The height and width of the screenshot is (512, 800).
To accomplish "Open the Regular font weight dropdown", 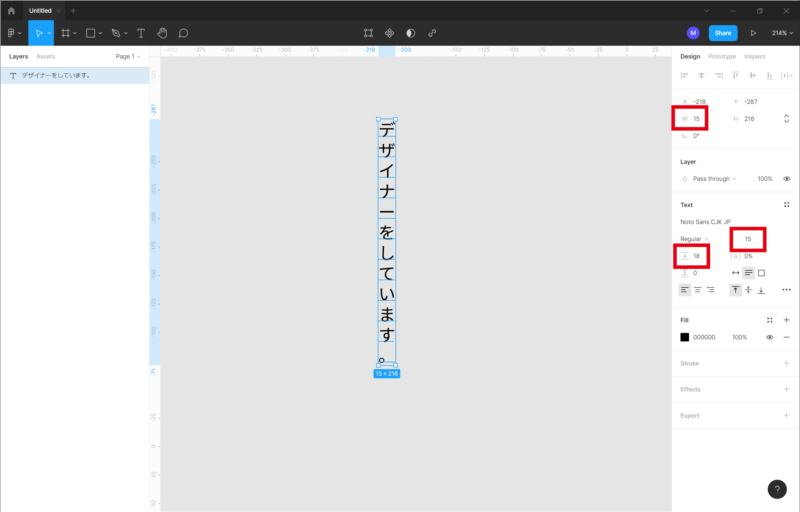I will tap(694, 239).
